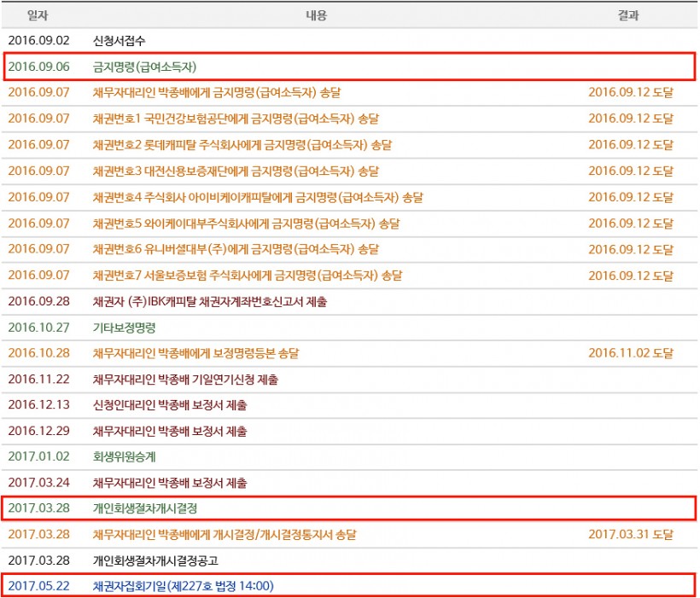Open '채권자집회기일(제227호 법정 14:00)' entry

183,587
